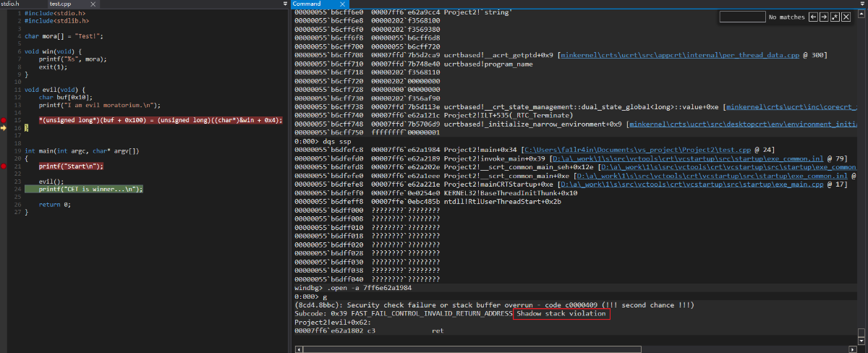Click 'No matches' search status text
This screenshot has height=353, width=868.
pyautogui.click(x=786, y=16)
